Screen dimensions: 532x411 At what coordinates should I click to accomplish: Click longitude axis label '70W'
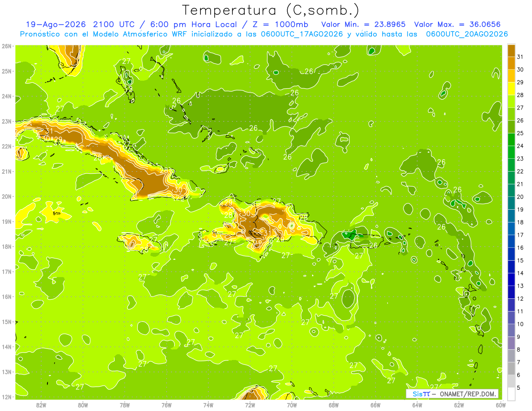pyautogui.click(x=292, y=405)
